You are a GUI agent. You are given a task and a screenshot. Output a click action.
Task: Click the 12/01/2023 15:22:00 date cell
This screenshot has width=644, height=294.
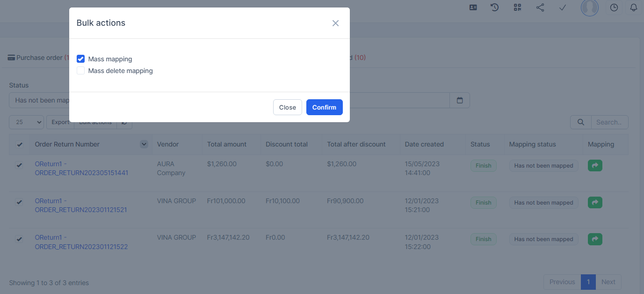[x=422, y=242]
